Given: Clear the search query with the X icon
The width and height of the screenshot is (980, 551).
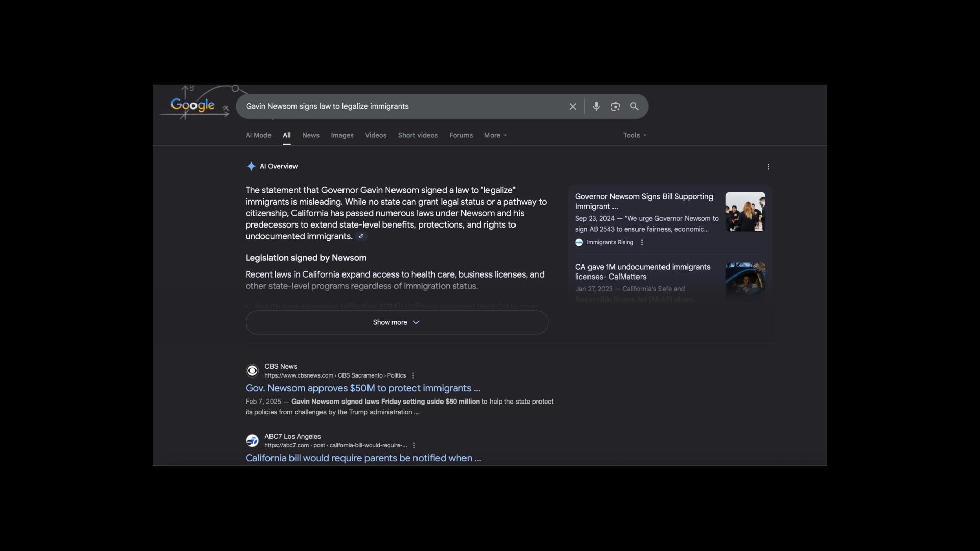Looking at the screenshot, I should pyautogui.click(x=573, y=106).
